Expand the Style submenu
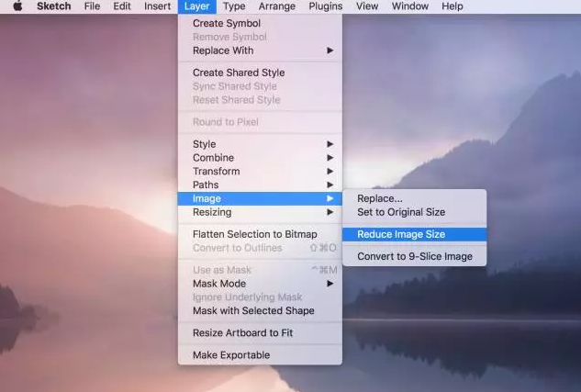581x392 pixels. click(x=260, y=144)
